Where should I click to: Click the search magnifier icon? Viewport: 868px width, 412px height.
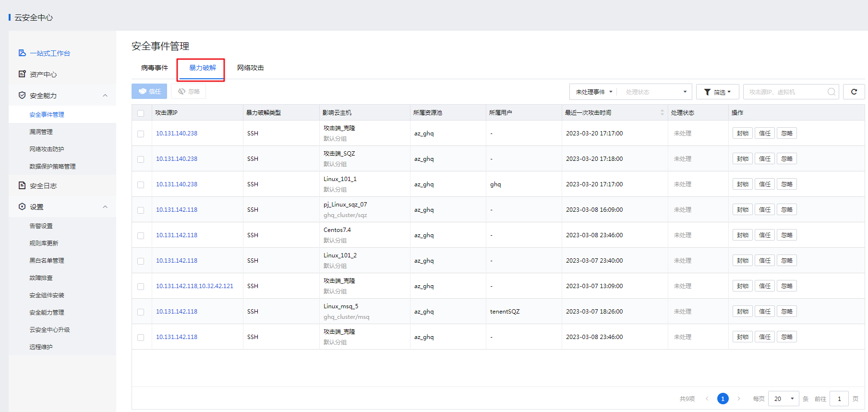pyautogui.click(x=832, y=92)
